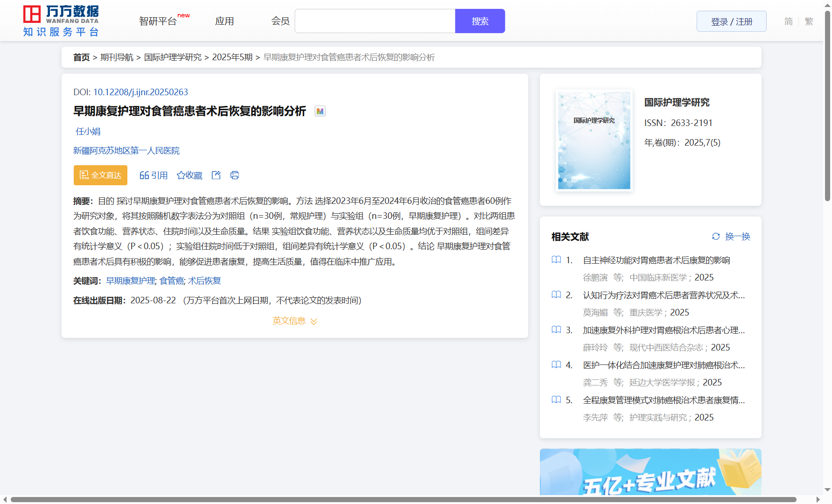Click the share icon beside 收藏
This screenshot has width=832, height=504.
click(216, 175)
